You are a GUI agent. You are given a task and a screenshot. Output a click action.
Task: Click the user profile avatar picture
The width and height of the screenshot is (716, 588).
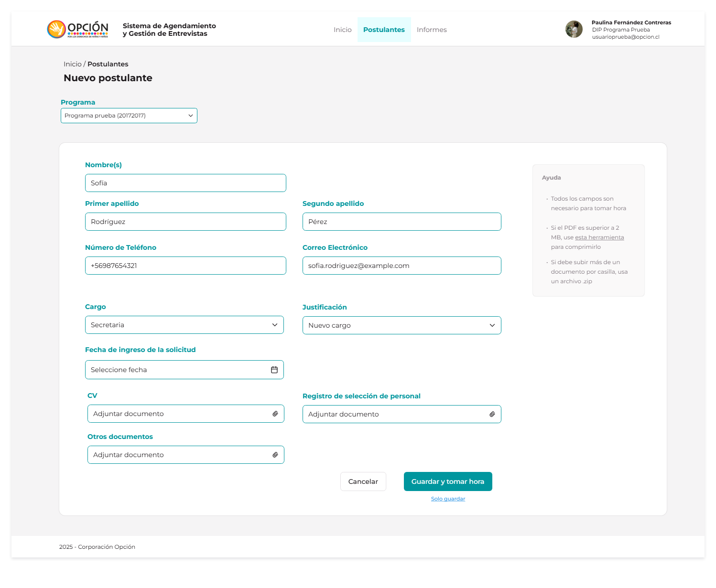coord(574,30)
